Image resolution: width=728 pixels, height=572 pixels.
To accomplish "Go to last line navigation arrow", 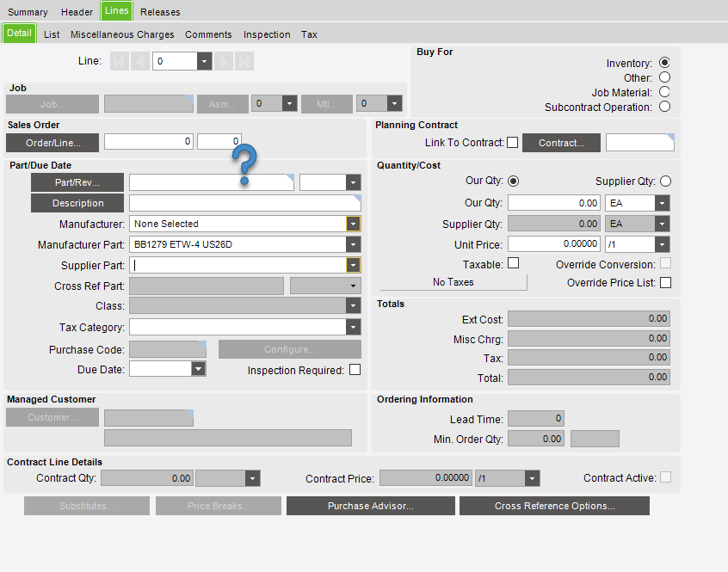I will click(x=244, y=61).
